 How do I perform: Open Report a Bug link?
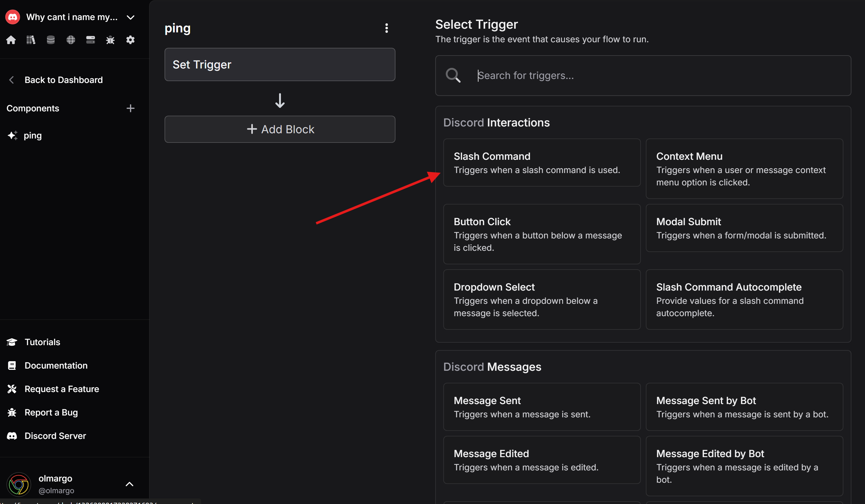coord(51,412)
